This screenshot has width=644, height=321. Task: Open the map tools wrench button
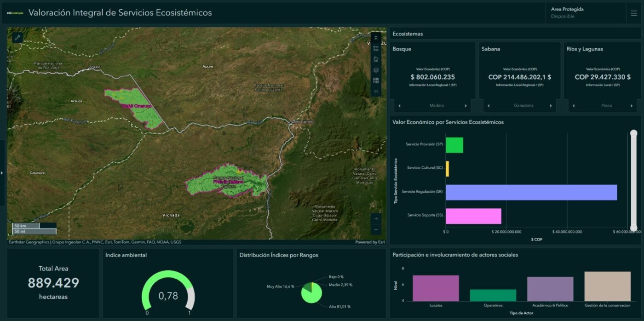17,38
